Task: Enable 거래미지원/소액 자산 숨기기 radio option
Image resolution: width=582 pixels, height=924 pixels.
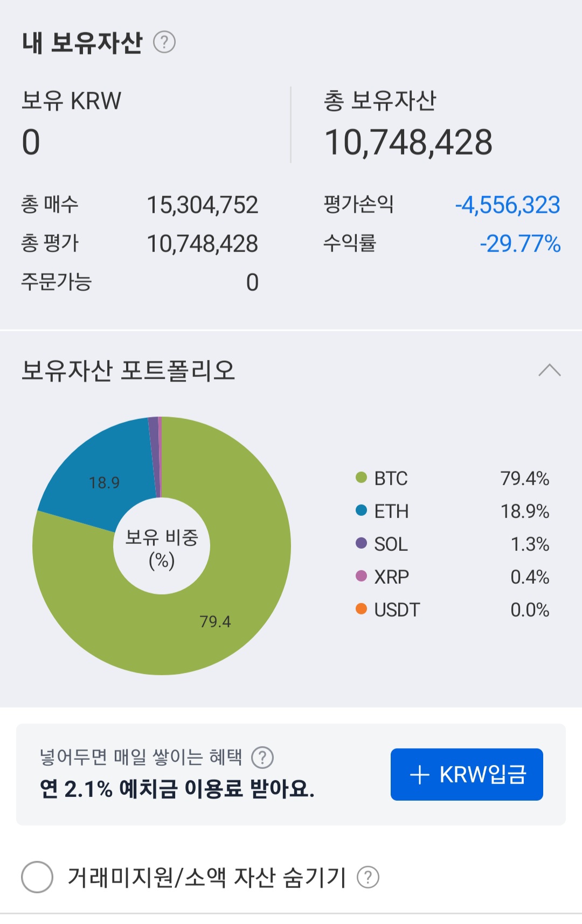Action: (x=37, y=877)
